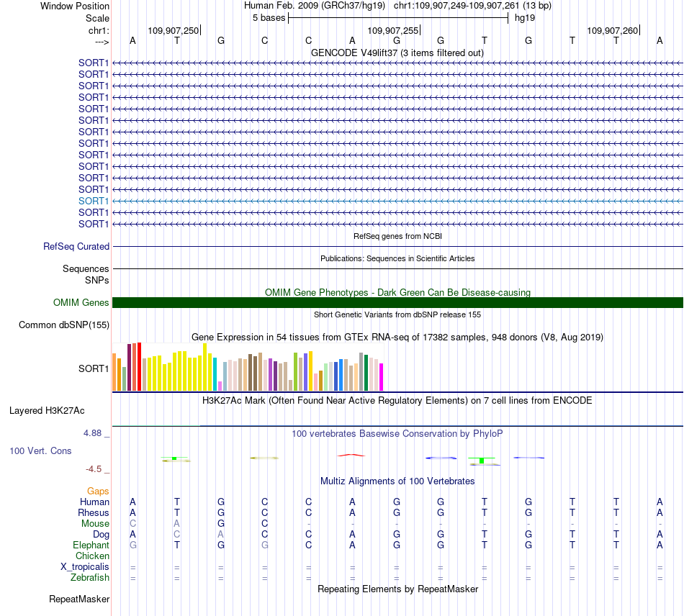Click the light-blue highlighted SORT1 transcript label
The image size is (684, 616).
[x=94, y=201]
